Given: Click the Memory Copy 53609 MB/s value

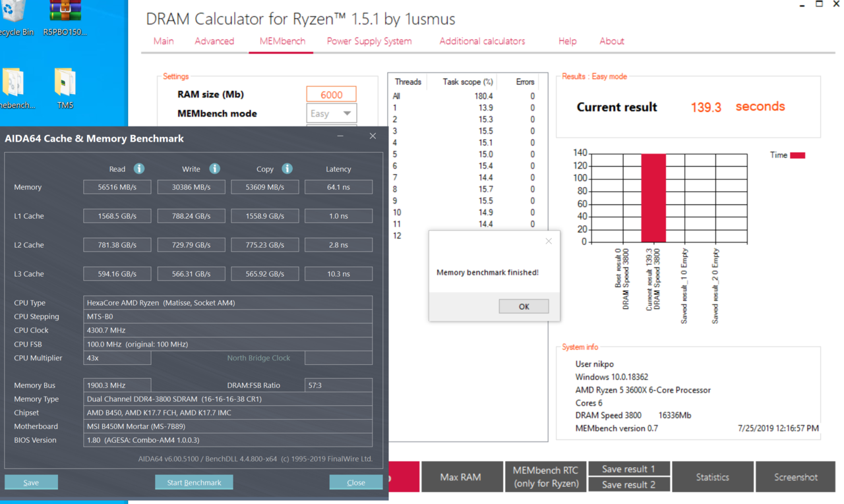Looking at the screenshot, I should click(x=265, y=187).
